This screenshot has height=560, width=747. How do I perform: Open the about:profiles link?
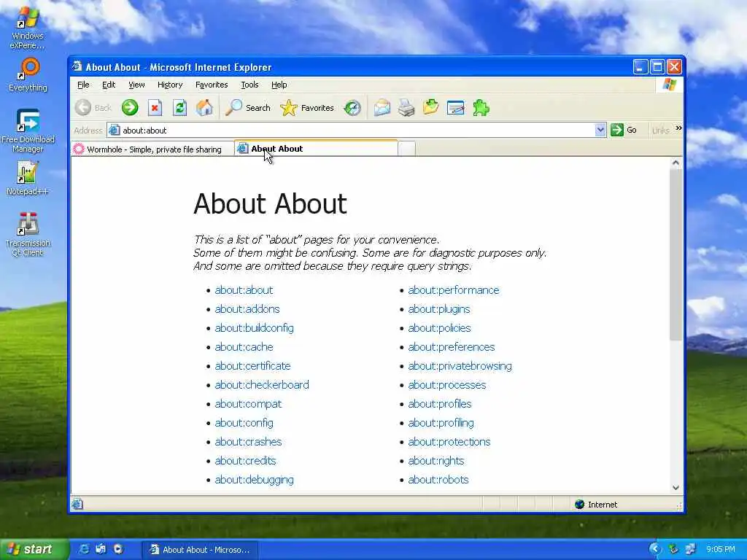click(440, 404)
